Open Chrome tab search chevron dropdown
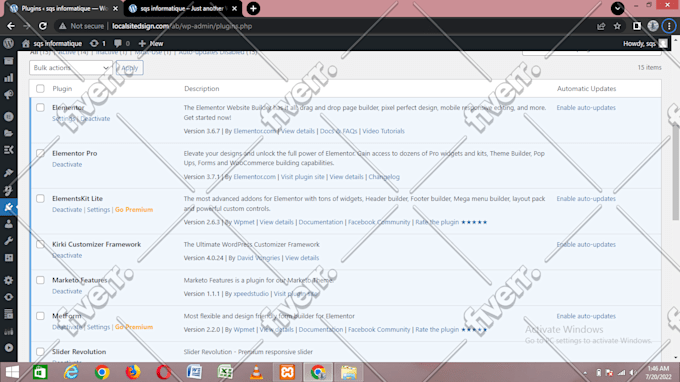Viewport: 680px width, 382px height. (x=617, y=8)
